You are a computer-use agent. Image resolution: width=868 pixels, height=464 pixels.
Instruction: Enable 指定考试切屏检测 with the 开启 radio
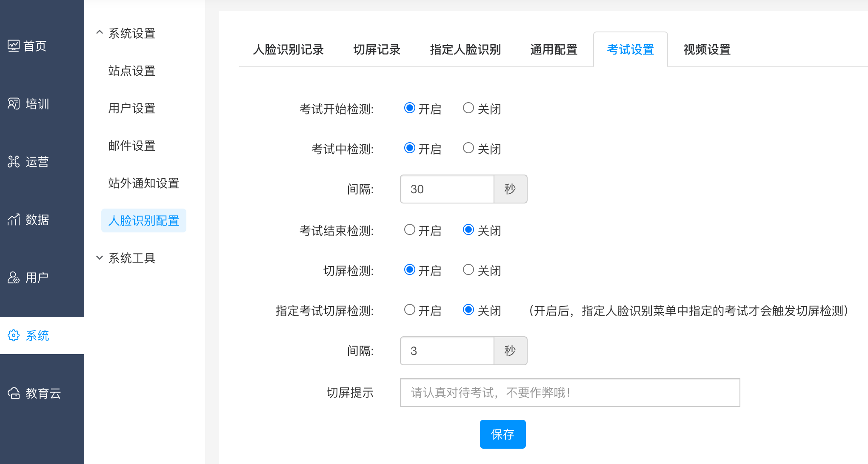tap(409, 309)
